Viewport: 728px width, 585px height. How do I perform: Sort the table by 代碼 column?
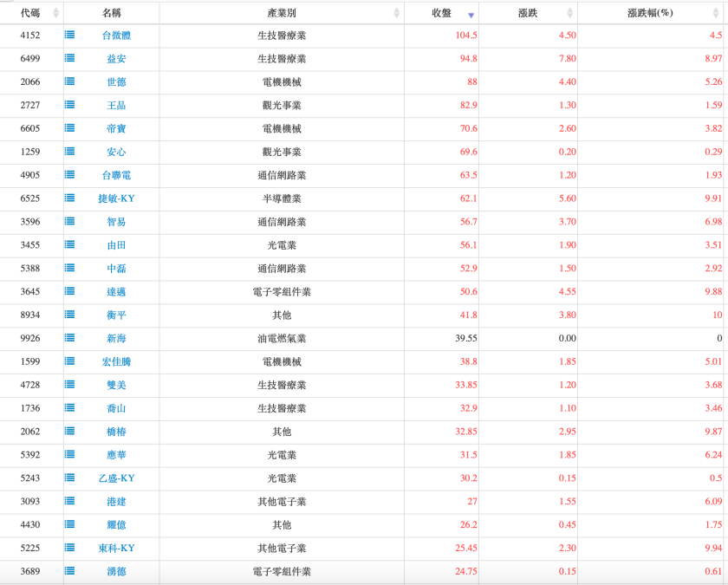point(31,13)
